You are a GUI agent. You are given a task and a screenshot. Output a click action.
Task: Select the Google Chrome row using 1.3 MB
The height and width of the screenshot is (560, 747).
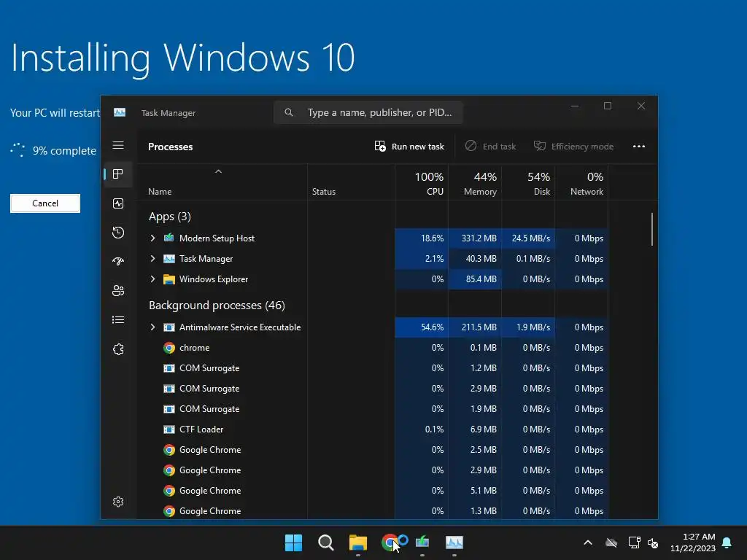(373, 511)
